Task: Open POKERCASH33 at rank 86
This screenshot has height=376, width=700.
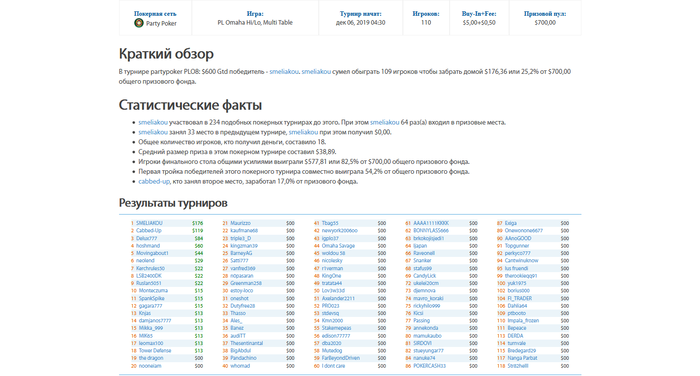Action: [x=429, y=366]
